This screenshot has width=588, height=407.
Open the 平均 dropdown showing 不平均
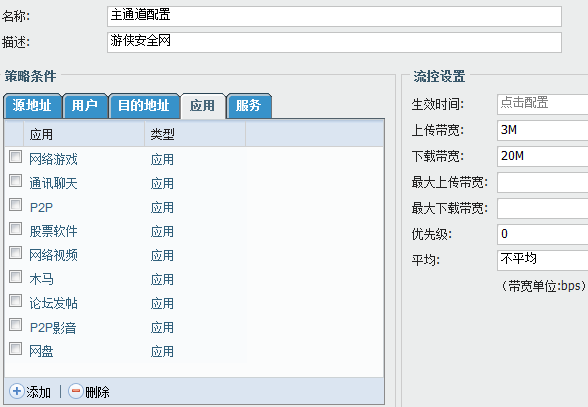(543, 260)
